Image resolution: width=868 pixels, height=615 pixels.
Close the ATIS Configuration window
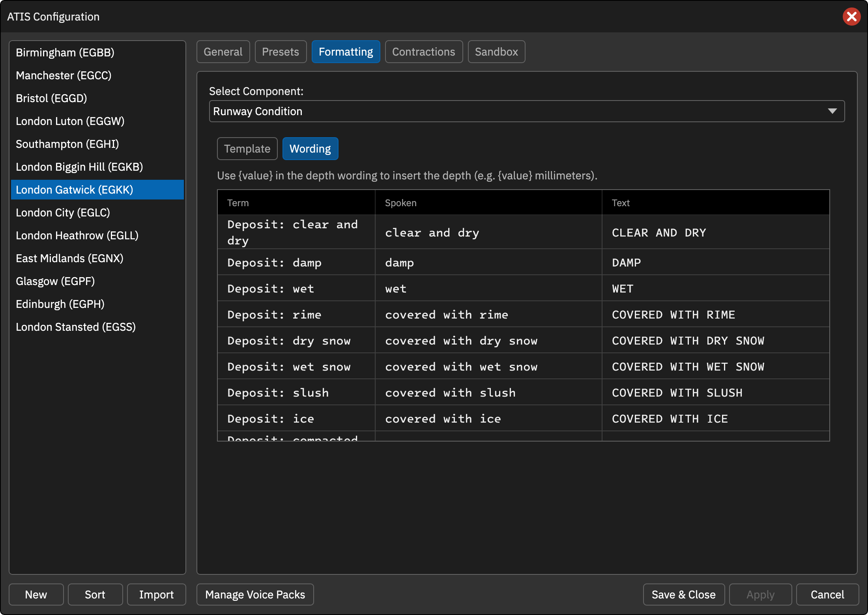[x=851, y=17]
